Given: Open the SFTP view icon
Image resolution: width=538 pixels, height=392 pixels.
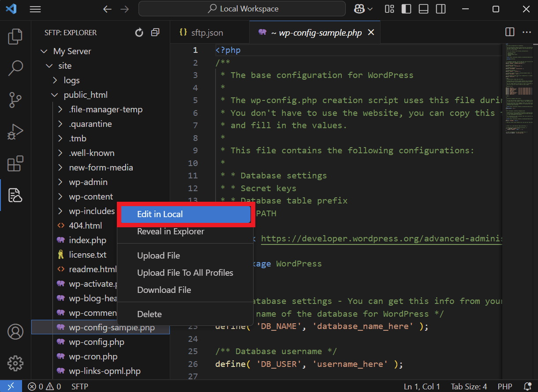Looking at the screenshot, I should click(x=15, y=195).
